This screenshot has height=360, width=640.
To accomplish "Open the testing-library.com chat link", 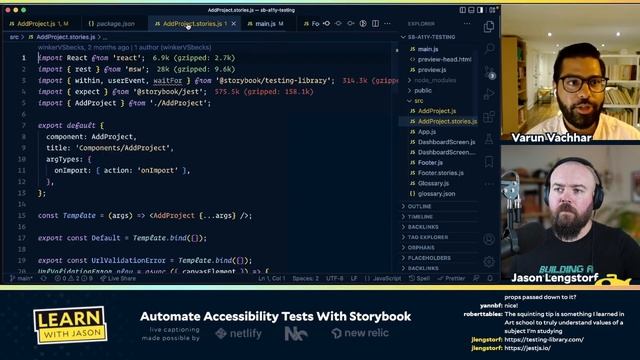I will [x=544, y=340].
